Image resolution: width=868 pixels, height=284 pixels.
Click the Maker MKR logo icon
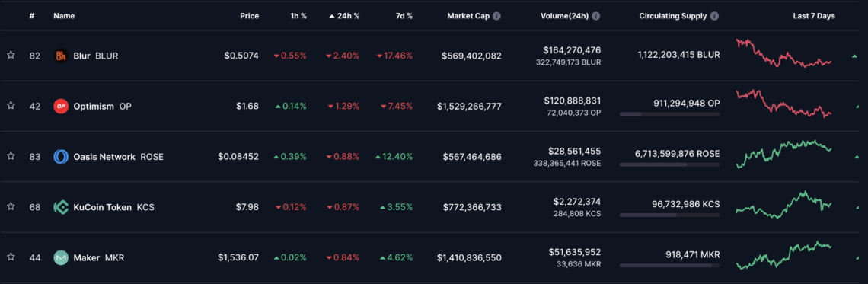click(61, 257)
